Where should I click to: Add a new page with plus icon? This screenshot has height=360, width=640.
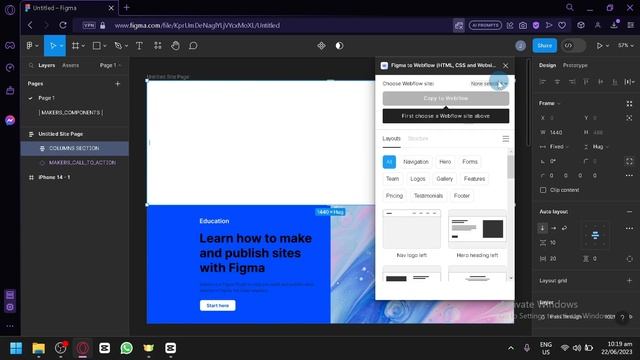coord(118,84)
